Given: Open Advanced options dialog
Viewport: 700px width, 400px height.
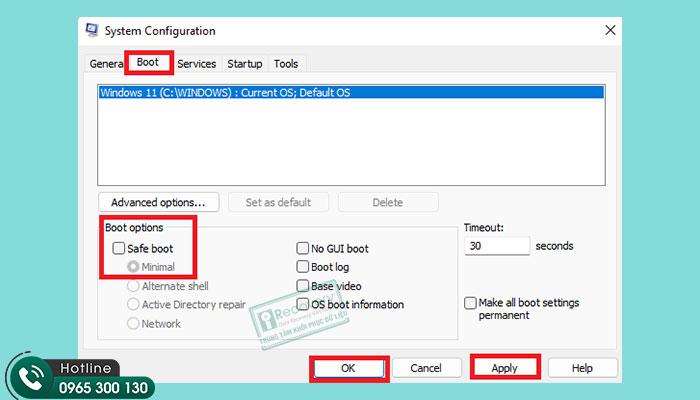Looking at the screenshot, I should [x=158, y=202].
